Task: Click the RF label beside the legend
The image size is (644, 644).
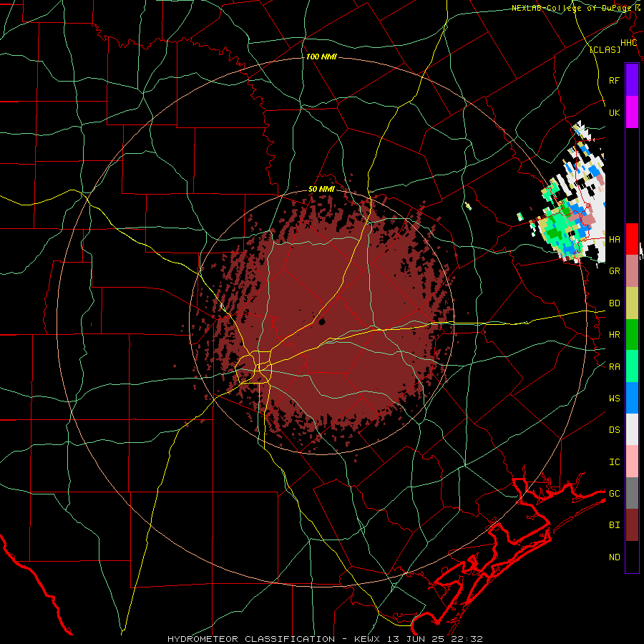Action: pos(614,80)
